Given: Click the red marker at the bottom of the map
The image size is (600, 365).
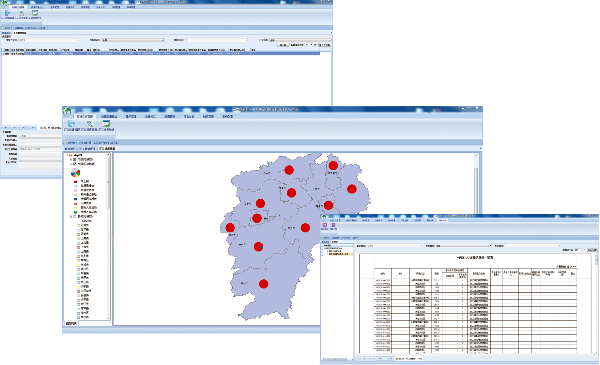Looking at the screenshot, I should click(x=263, y=284).
